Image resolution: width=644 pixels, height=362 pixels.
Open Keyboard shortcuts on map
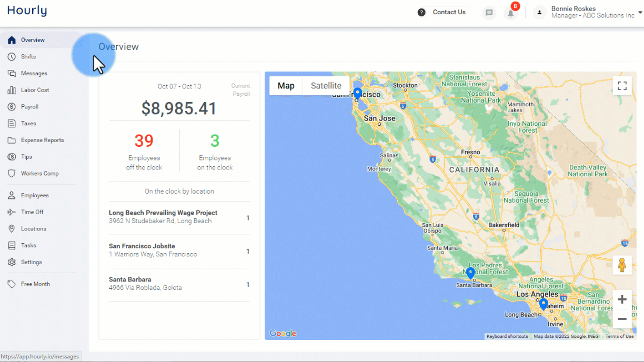(507, 337)
